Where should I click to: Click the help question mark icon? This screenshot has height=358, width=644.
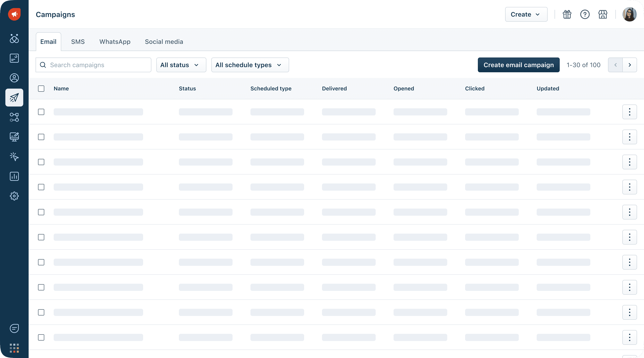[x=585, y=15]
